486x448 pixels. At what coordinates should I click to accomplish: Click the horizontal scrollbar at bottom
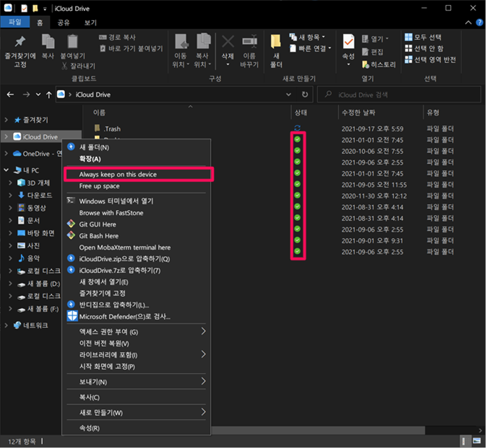click(x=318, y=430)
